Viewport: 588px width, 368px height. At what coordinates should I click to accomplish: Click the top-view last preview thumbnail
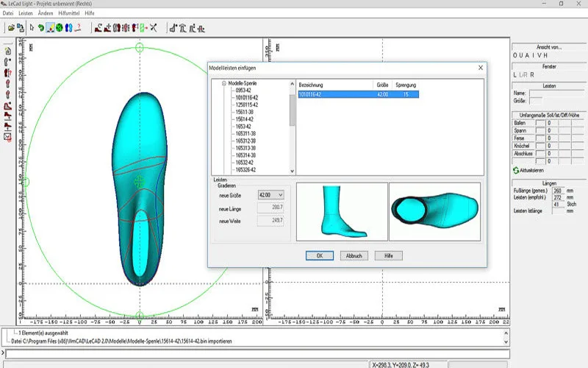tap(434, 212)
